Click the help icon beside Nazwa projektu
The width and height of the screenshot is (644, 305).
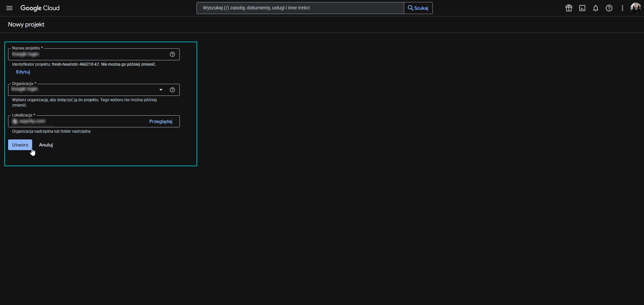172,54
